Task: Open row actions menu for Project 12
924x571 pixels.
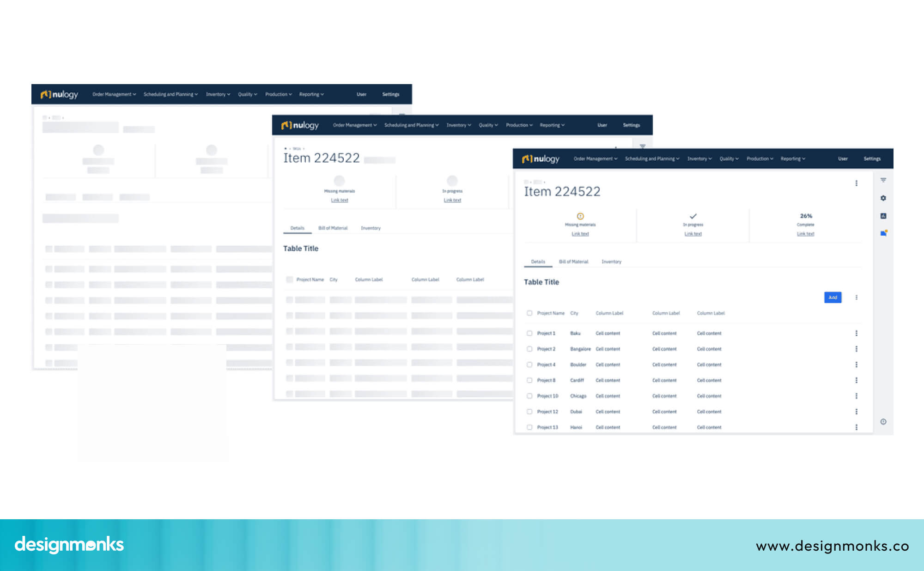Action: click(x=857, y=412)
